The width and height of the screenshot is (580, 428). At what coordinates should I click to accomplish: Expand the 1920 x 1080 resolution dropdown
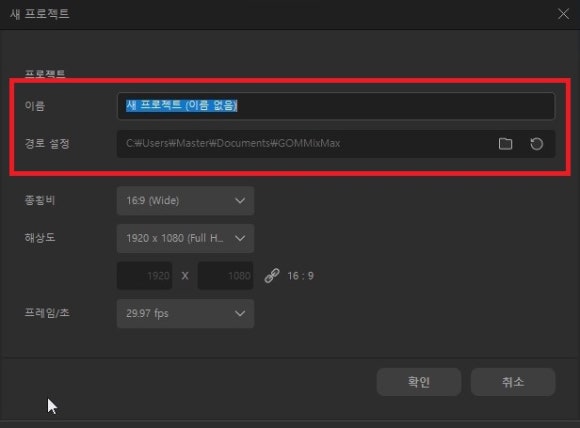185,238
